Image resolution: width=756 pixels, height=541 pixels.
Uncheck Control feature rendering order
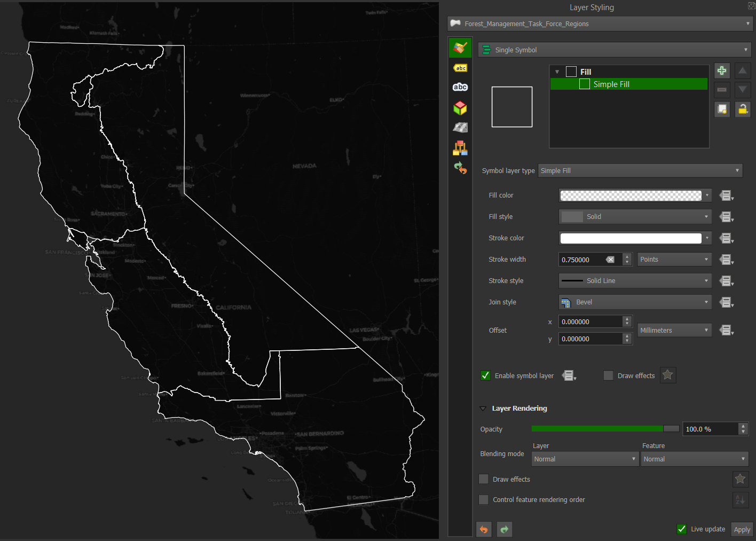pyautogui.click(x=483, y=499)
